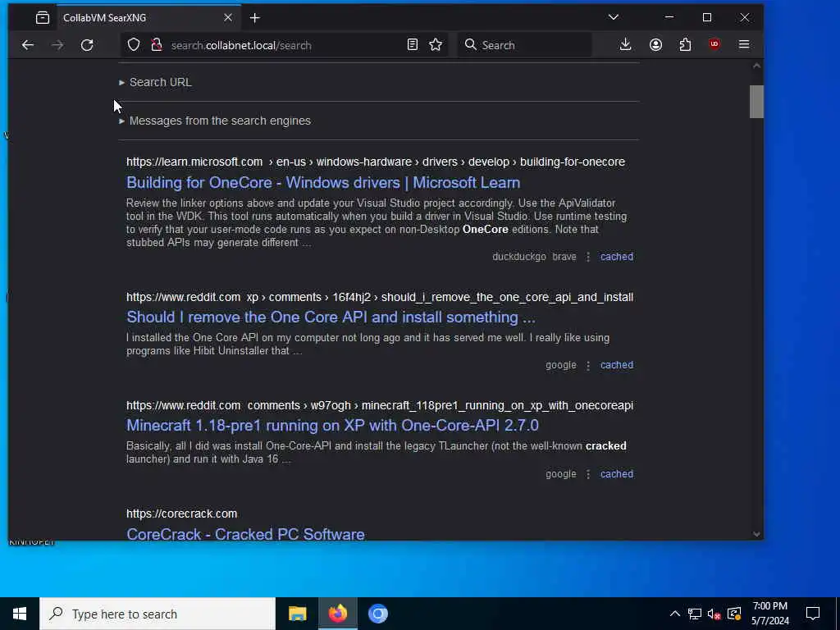Show hidden system tray icons
The width and height of the screenshot is (840, 630).
(675, 614)
